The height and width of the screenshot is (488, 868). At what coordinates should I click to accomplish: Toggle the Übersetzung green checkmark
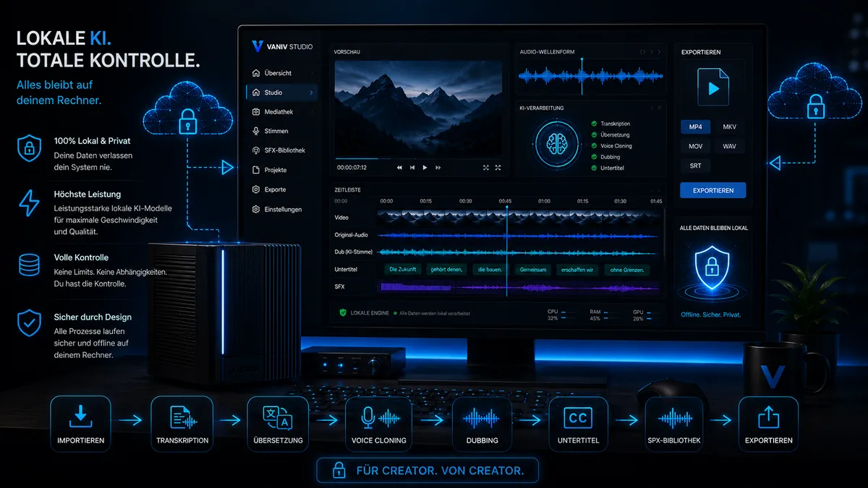(x=594, y=135)
